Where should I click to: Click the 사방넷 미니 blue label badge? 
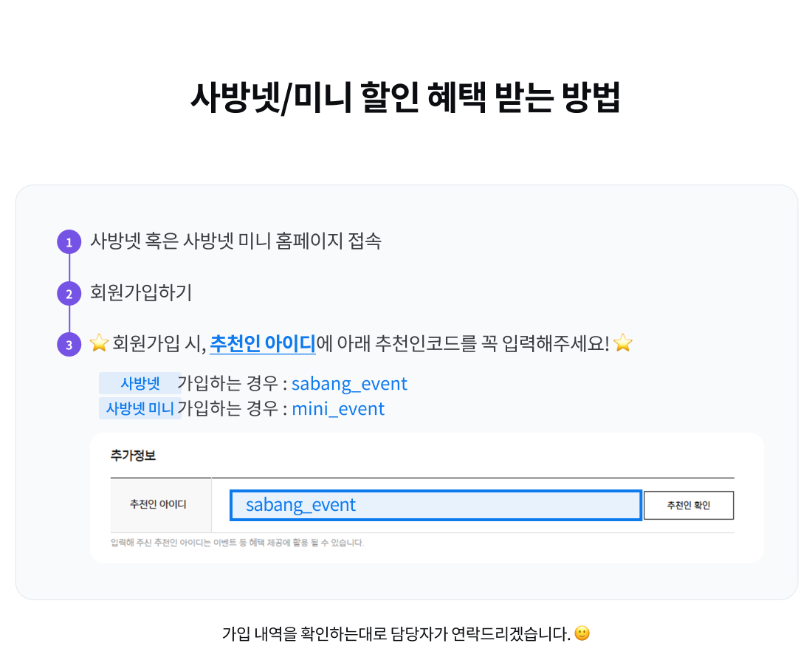(x=140, y=408)
